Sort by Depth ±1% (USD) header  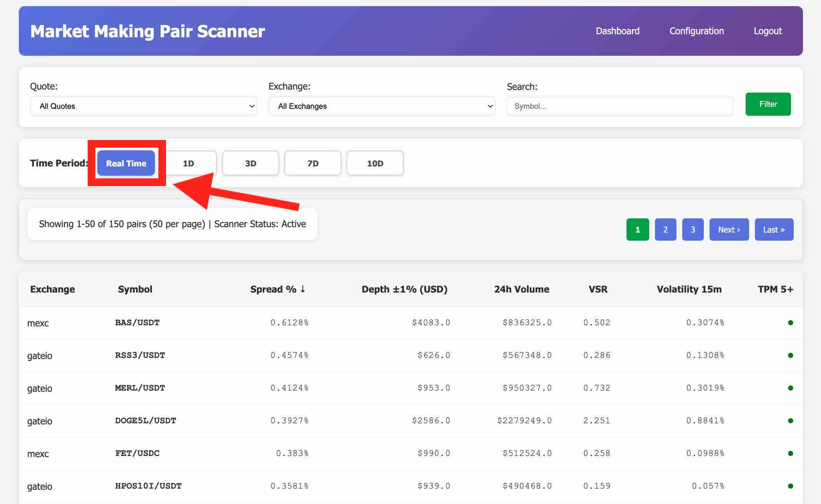tap(404, 289)
